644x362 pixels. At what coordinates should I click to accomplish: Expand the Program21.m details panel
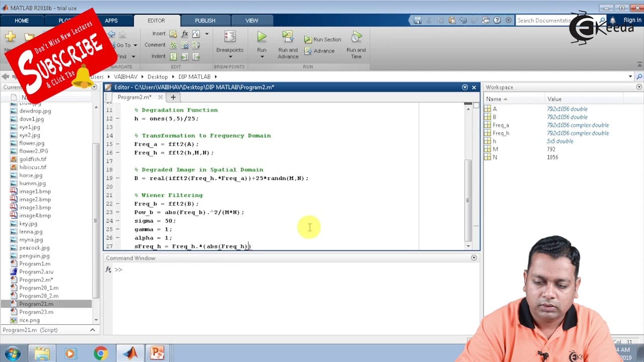[93, 330]
